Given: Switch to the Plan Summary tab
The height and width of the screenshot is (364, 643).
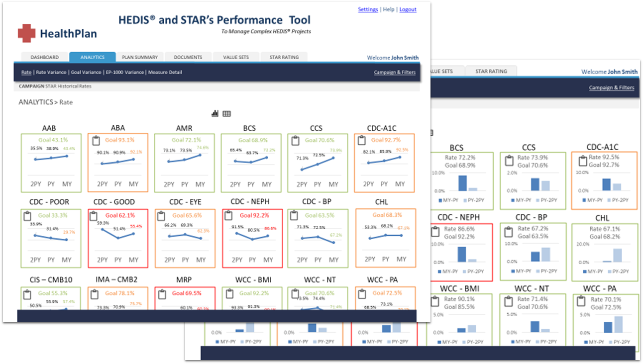Looking at the screenshot, I should 140,57.
